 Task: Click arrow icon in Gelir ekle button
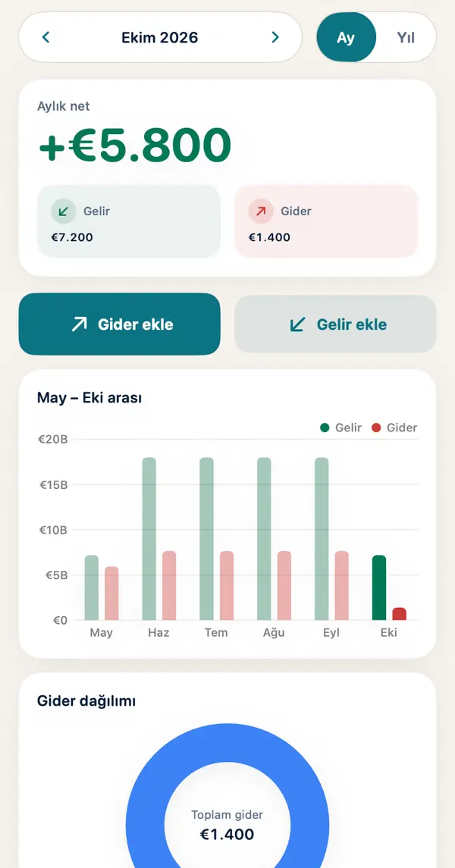298,324
